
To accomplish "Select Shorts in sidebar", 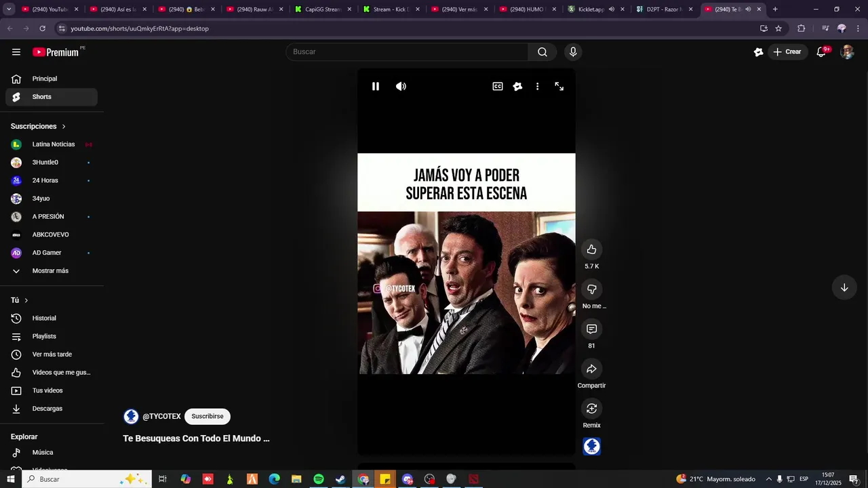I will click(x=52, y=97).
